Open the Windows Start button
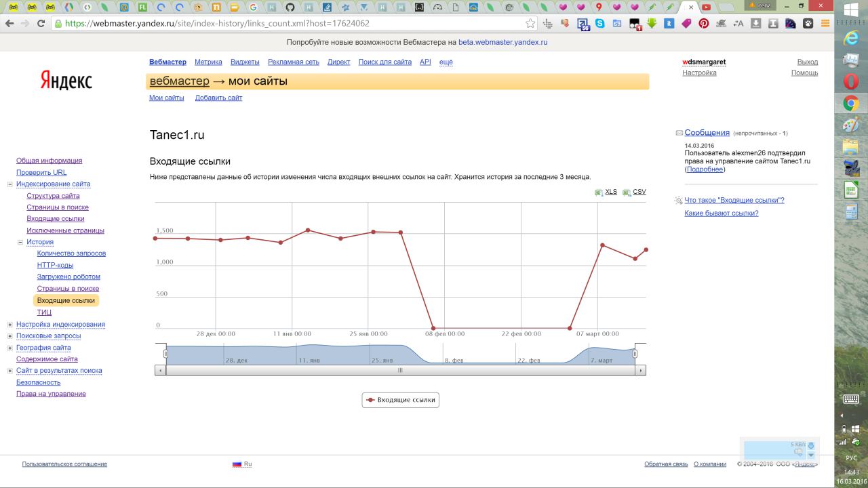Screen dimensions: 868x488 coord(851,9)
